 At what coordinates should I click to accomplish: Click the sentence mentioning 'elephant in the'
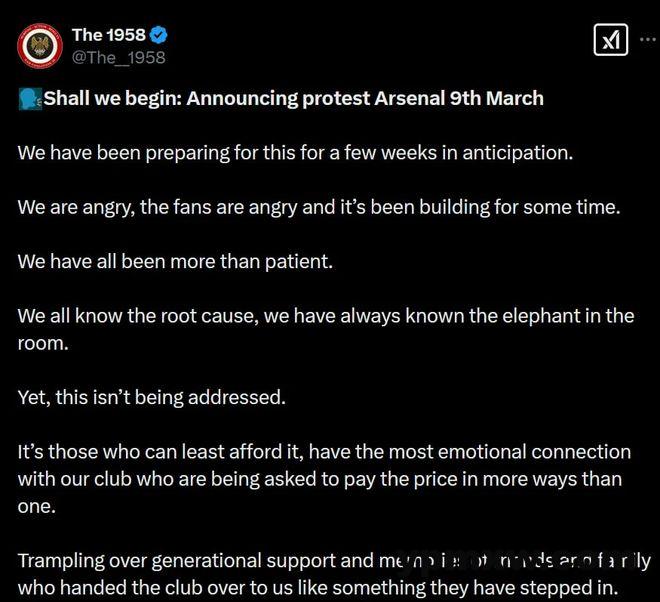pos(326,316)
